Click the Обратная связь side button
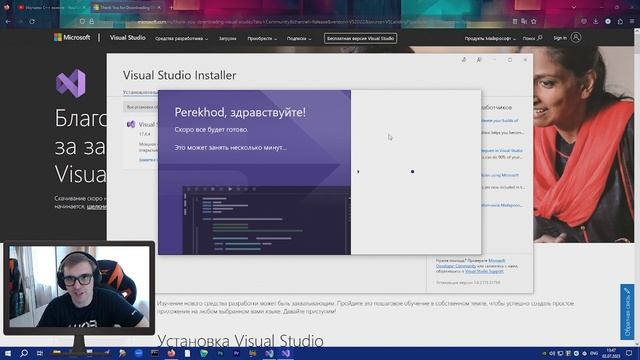The height and width of the screenshot is (360, 640). tap(627, 312)
